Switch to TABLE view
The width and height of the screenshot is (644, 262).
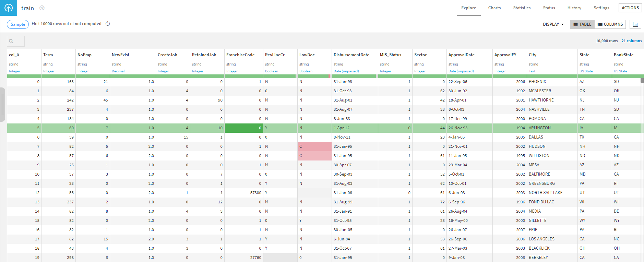coord(582,24)
